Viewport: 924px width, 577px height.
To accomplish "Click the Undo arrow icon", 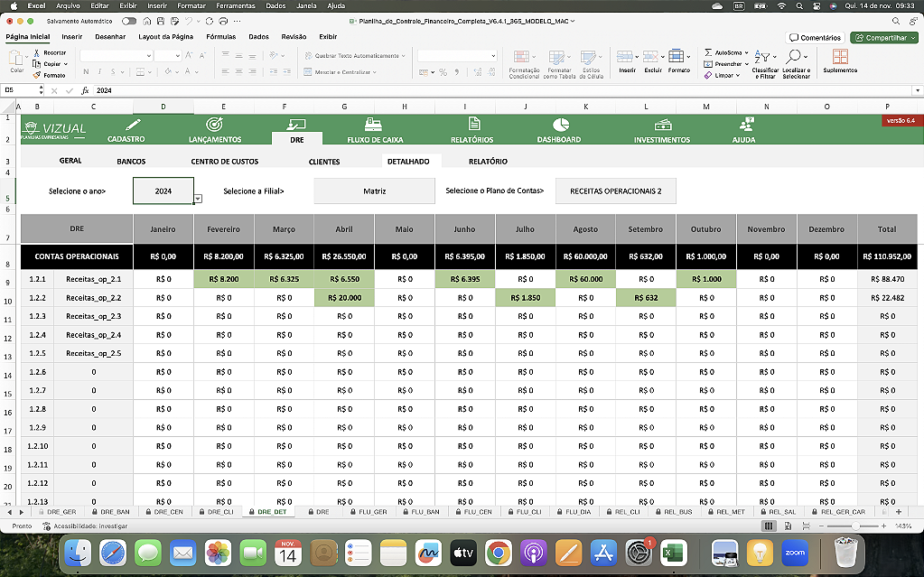I will click(189, 21).
